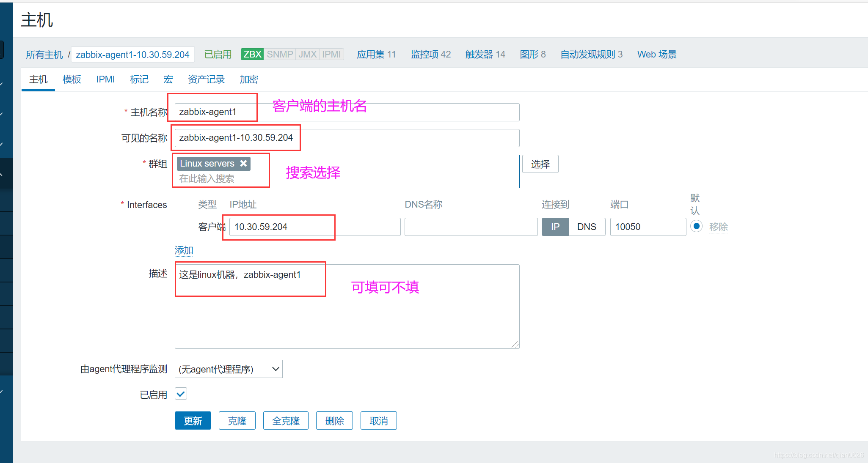This screenshot has height=463, width=868.
Task: Select the default interface radio button
Action: coord(696,226)
